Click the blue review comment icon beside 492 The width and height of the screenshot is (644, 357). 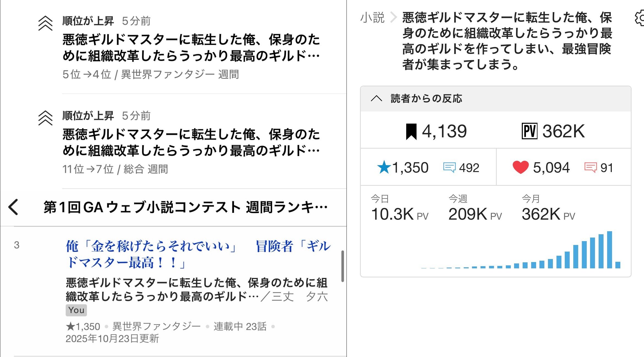[449, 168]
